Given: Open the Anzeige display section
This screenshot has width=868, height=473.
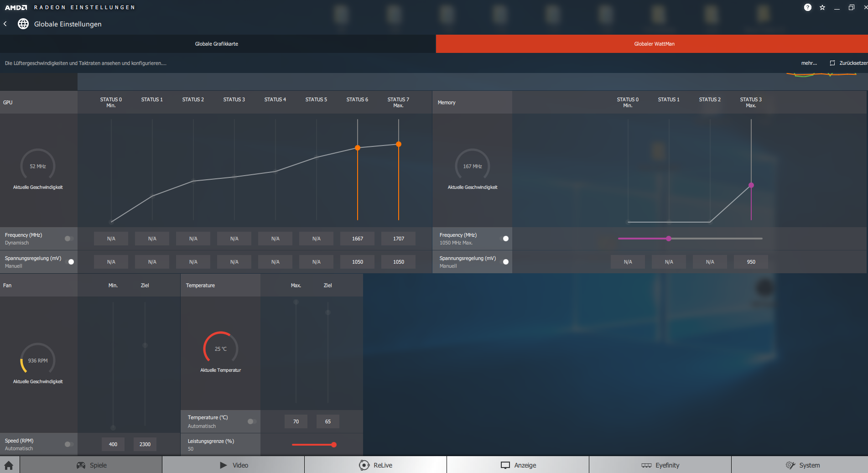Looking at the screenshot, I should tap(518, 465).
